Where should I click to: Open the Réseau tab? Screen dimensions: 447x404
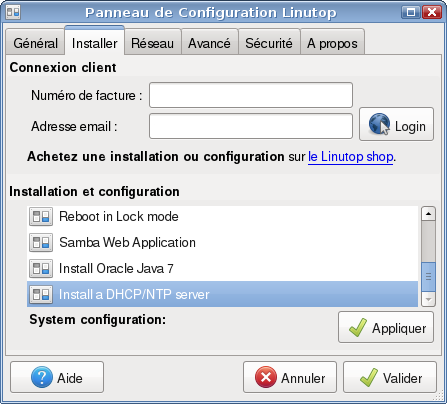(152, 43)
